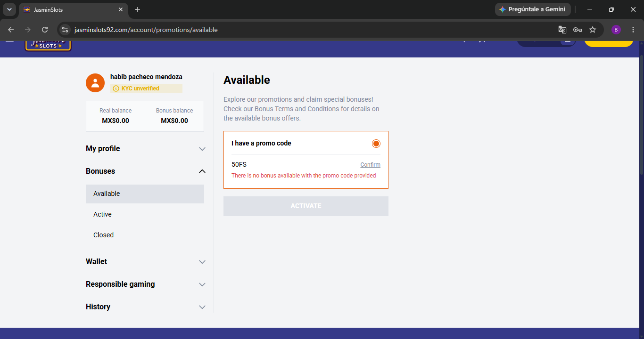Click the Confirm link for promo code
This screenshot has width=644, height=339.
click(370, 165)
